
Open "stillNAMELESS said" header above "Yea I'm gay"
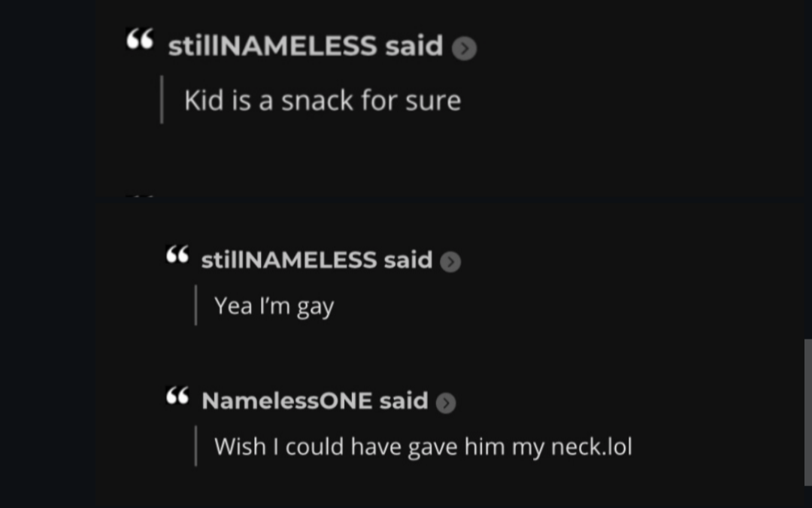[317, 260]
